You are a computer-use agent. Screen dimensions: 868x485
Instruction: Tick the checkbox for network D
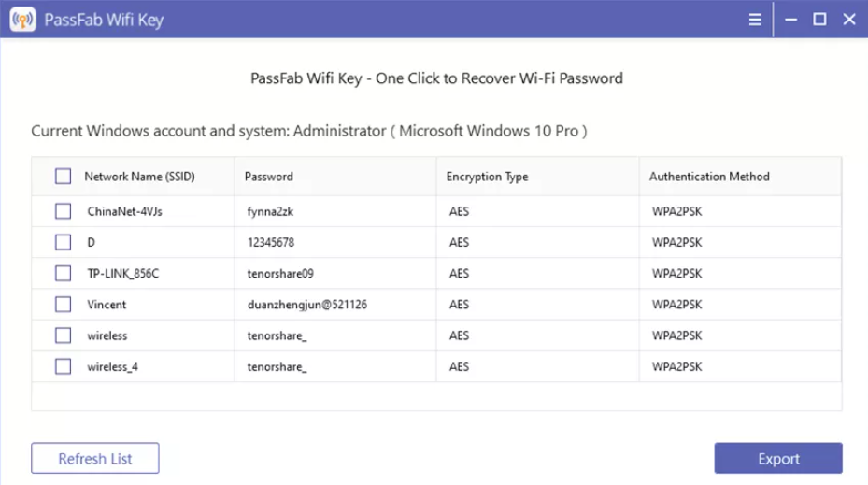tap(64, 242)
